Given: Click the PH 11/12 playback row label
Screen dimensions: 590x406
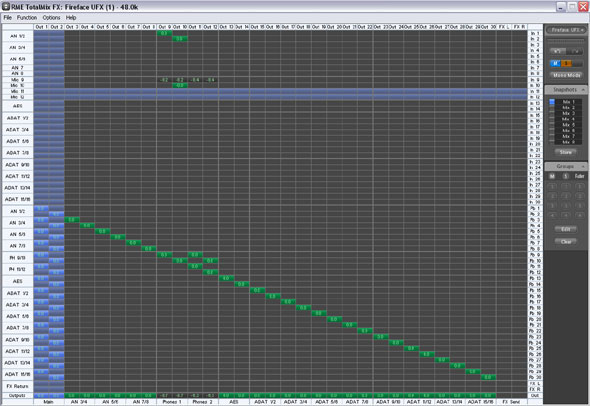Looking at the screenshot, I should coord(18,269).
